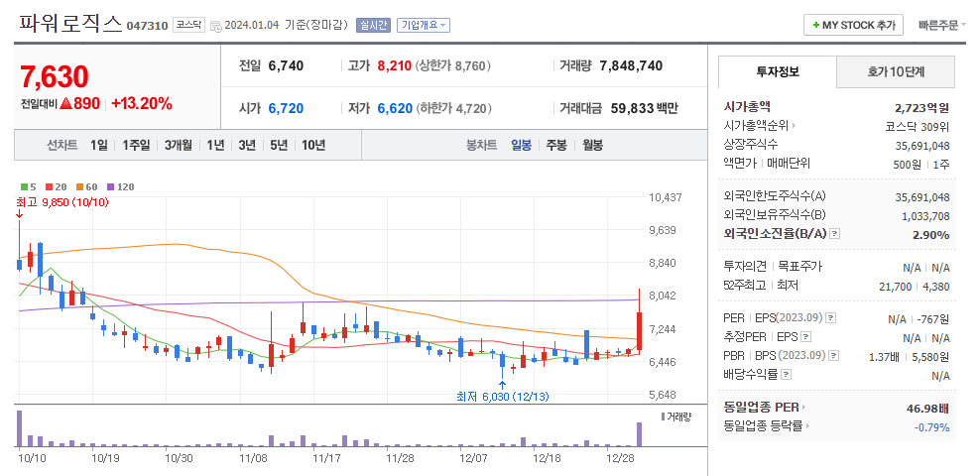
Task: Click the 코스닥 309위 rank value
Action: click(917, 126)
